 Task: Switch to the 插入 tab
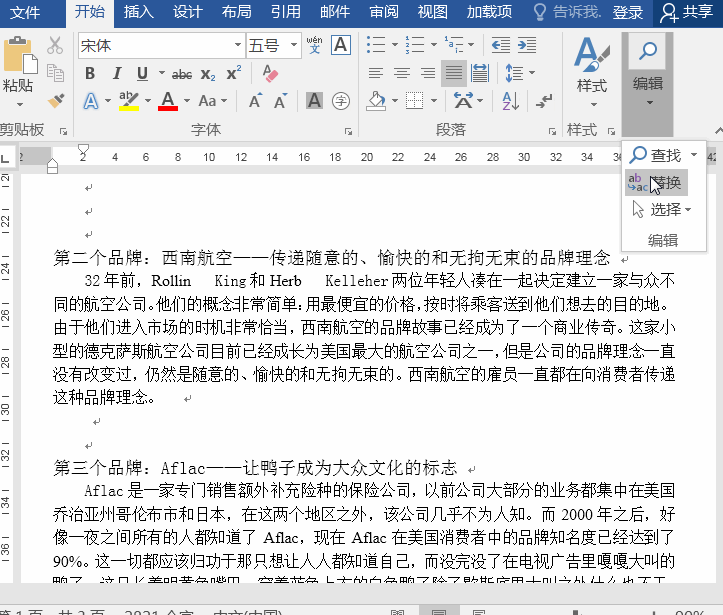139,12
